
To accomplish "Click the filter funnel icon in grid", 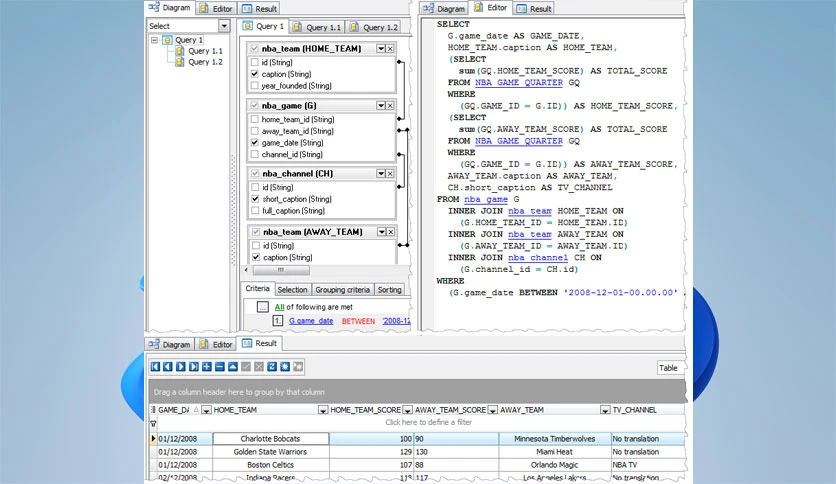I will (x=154, y=424).
